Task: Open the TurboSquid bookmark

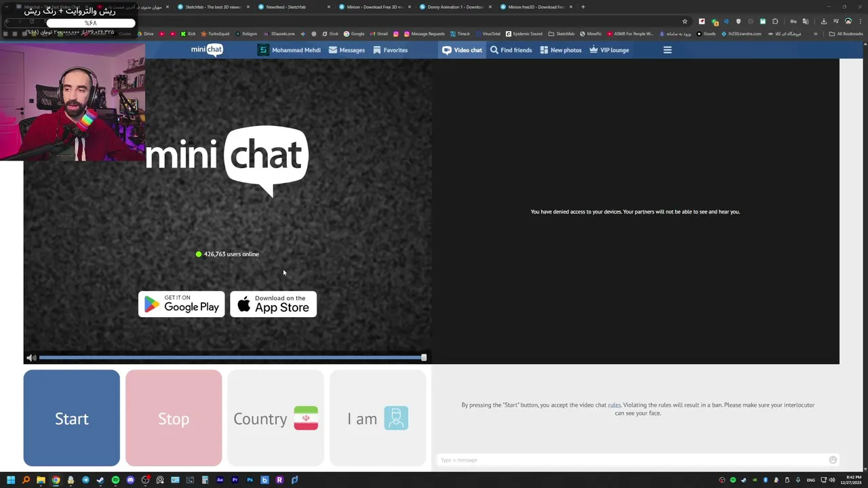Action: click(215, 34)
